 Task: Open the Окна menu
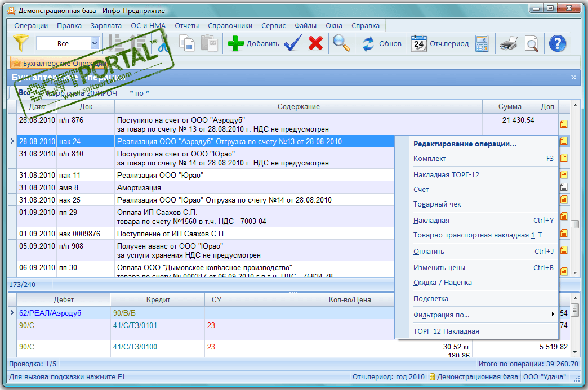tap(334, 26)
